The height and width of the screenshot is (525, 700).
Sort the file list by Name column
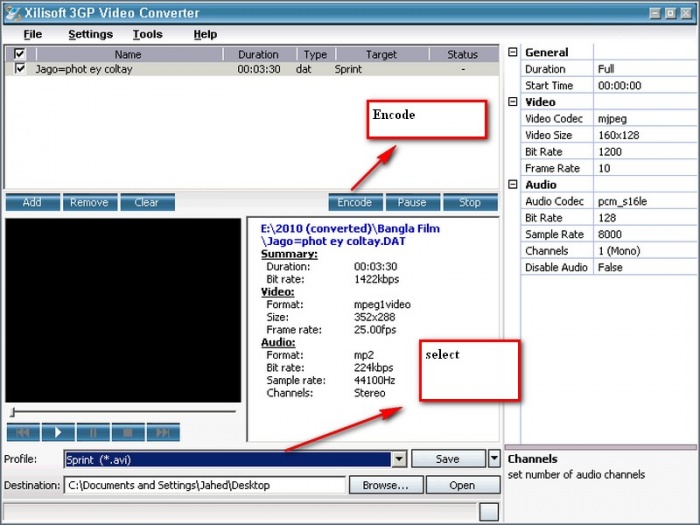pyautogui.click(x=129, y=54)
